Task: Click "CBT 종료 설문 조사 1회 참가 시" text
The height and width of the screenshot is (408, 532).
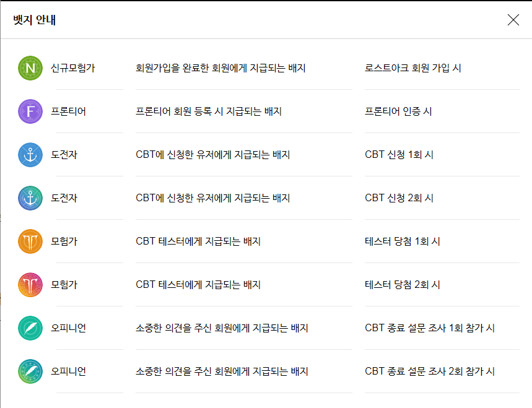Action: point(430,328)
